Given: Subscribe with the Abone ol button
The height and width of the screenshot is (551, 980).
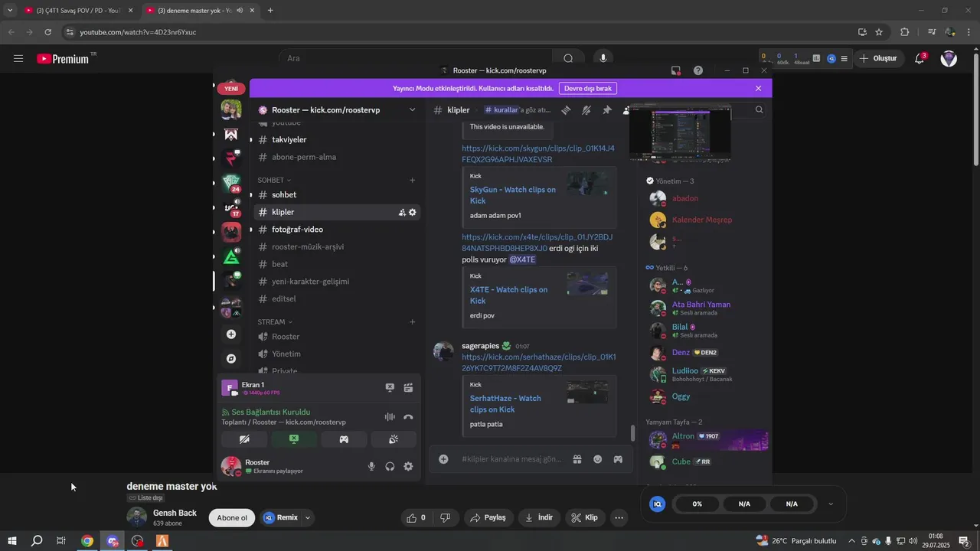Looking at the screenshot, I should (232, 518).
